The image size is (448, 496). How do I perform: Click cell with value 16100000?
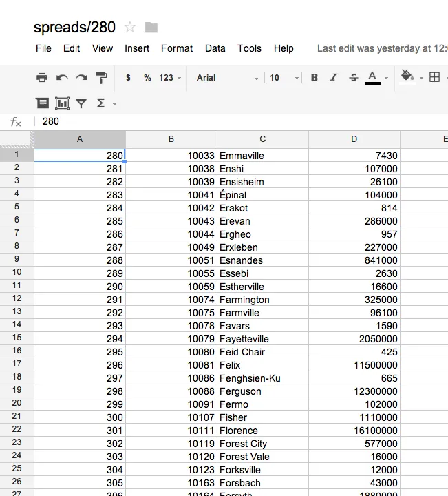[x=354, y=430]
